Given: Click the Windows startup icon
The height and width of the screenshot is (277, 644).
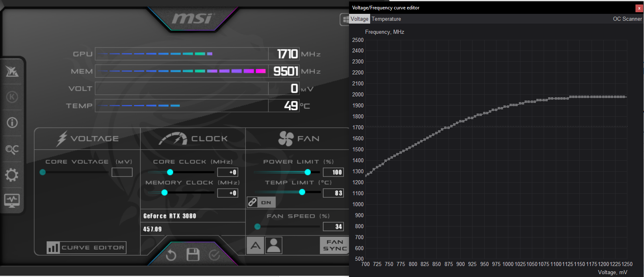Looking at the screenshot, I should pyautogui.click(x=345, y=19).
